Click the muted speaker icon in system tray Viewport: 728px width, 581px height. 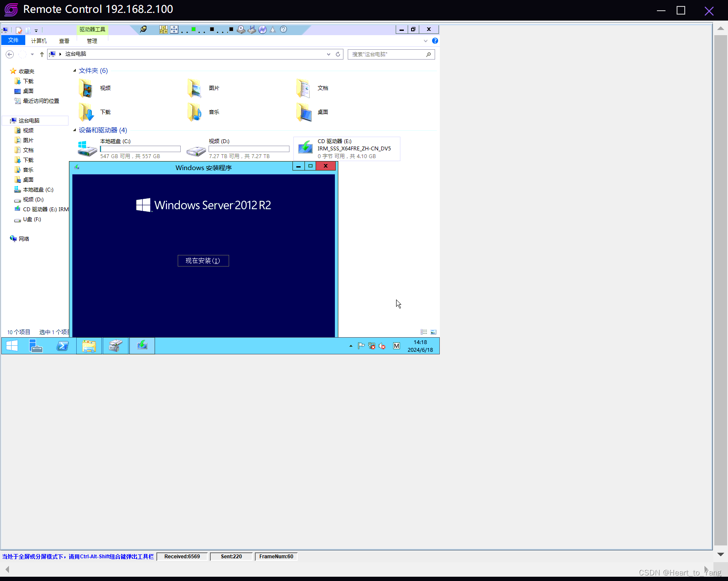point(382,346)
